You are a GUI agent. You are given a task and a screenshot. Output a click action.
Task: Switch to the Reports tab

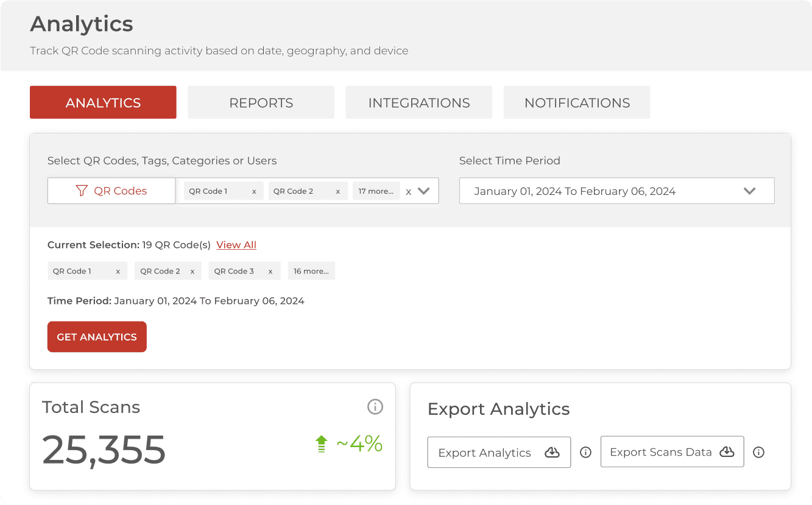[x=261, y=102]
